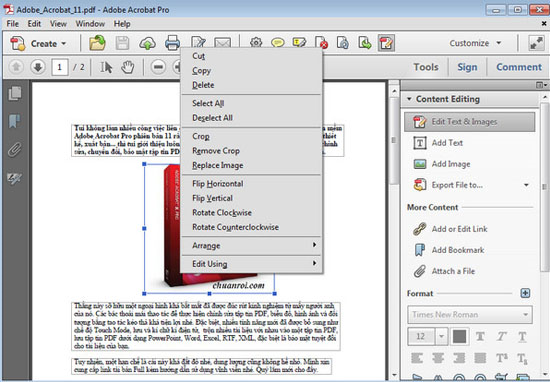Click the upload to cloud icon
Image resolution: width=550 pixels, height=382 pixels.
147,43
